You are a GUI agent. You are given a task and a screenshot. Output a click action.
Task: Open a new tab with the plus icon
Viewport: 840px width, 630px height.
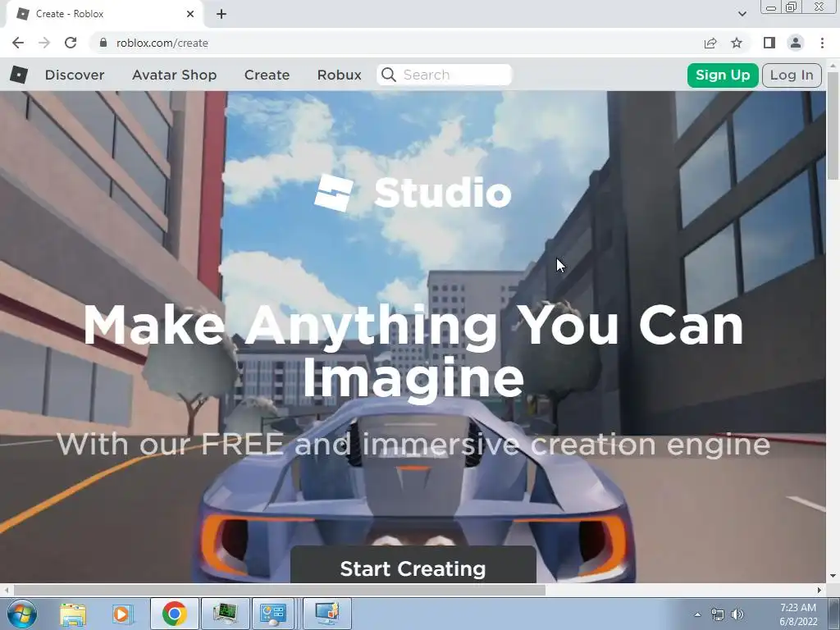point(221,15)
